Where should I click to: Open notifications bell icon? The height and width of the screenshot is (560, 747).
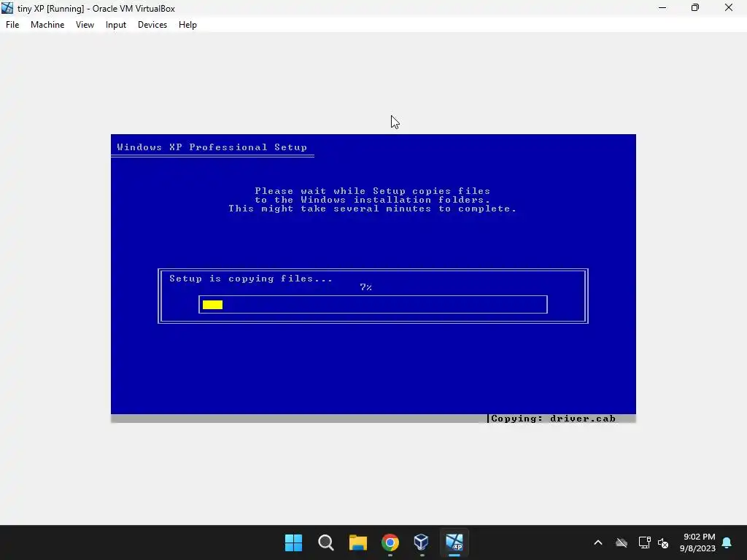coord(727,542)
